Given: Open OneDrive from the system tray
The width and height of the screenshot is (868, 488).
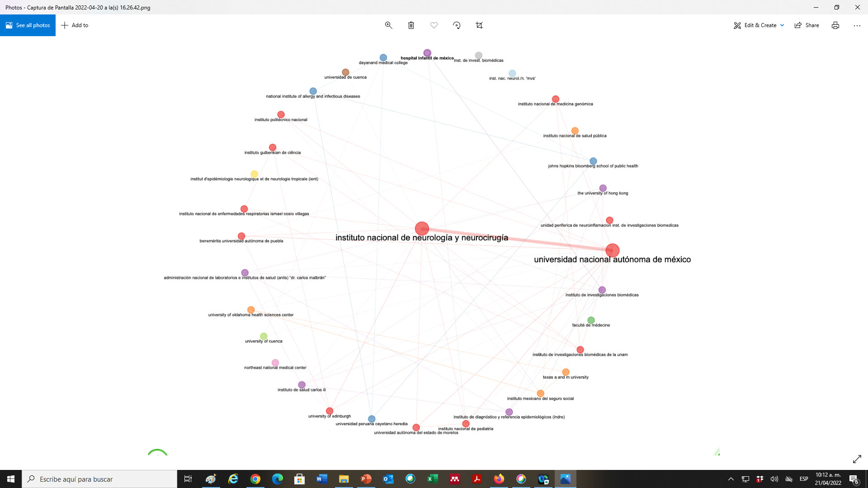Looking at the screenshot, I should click(789, 479).
